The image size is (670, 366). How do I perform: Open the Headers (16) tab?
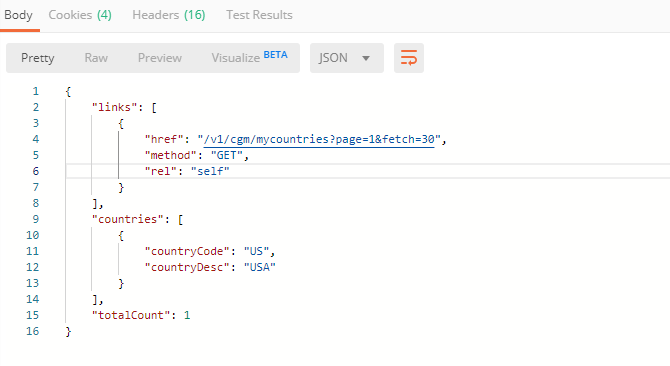click(x=169, y=15)
